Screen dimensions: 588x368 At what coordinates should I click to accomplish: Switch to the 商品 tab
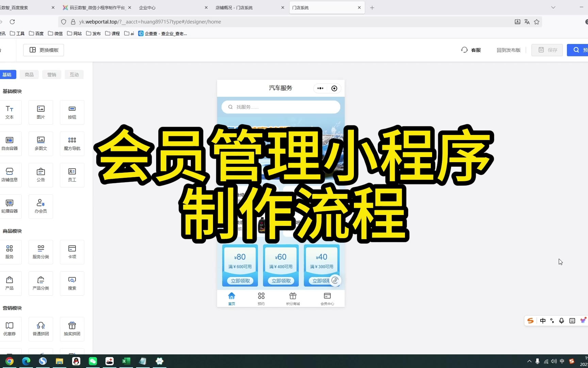pyautogui.click(x=29, y=75)
